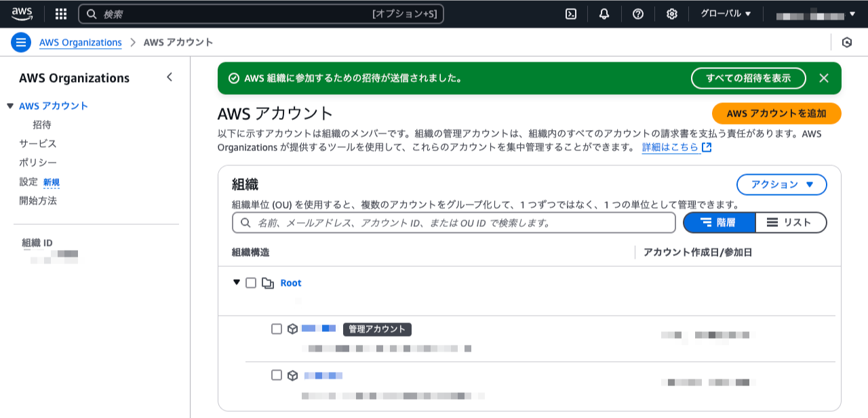Click the 新規 label next to 設定

52,182
